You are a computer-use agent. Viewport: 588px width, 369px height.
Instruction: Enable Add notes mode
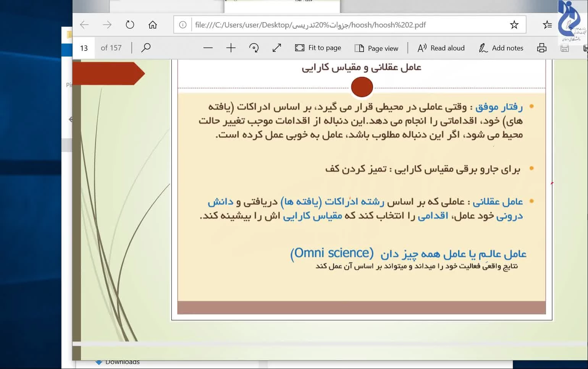(501, 48)
